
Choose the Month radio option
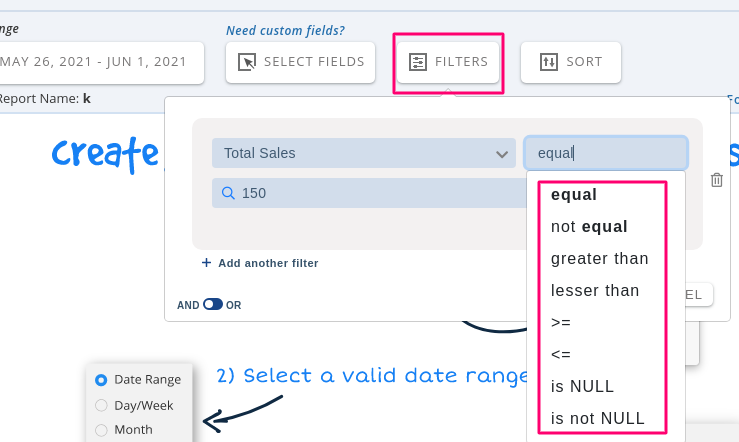pyautogui.click(x=101, y=430)
